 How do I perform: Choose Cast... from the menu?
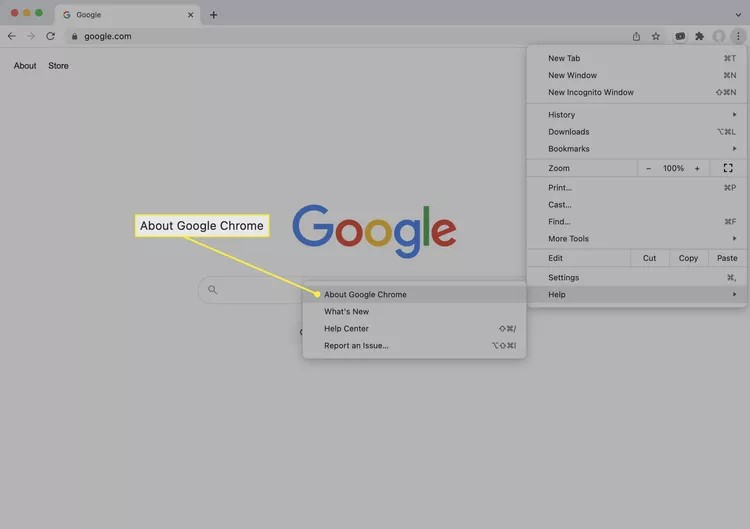636,205
